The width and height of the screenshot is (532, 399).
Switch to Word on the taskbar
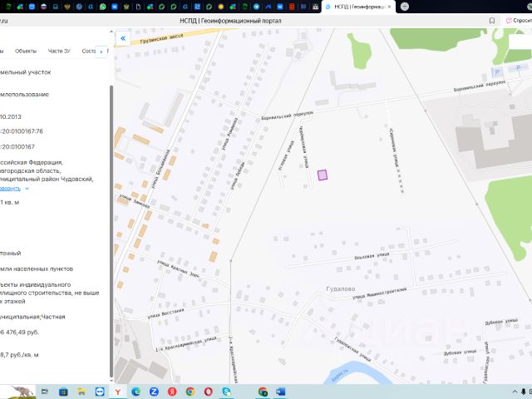280,392
